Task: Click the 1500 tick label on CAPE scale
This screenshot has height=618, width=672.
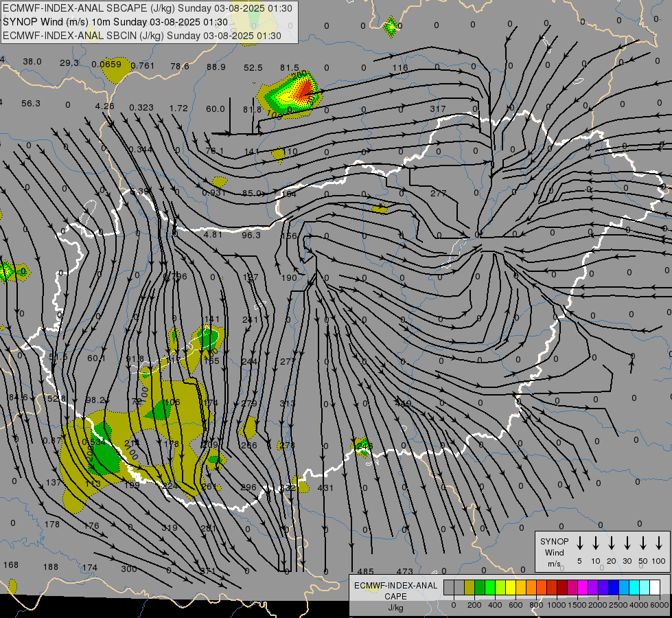Action: click(577, 605)
